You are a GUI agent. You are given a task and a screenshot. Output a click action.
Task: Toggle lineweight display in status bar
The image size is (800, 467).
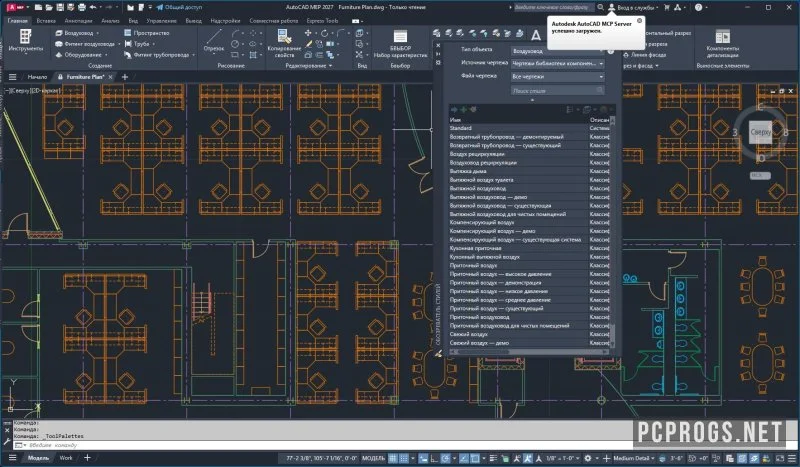493,458
